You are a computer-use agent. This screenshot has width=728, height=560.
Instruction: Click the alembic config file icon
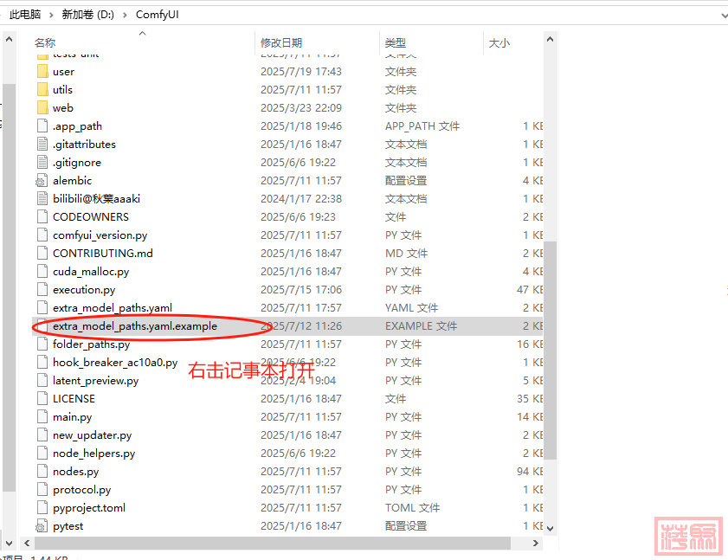(x=42, y=181)
